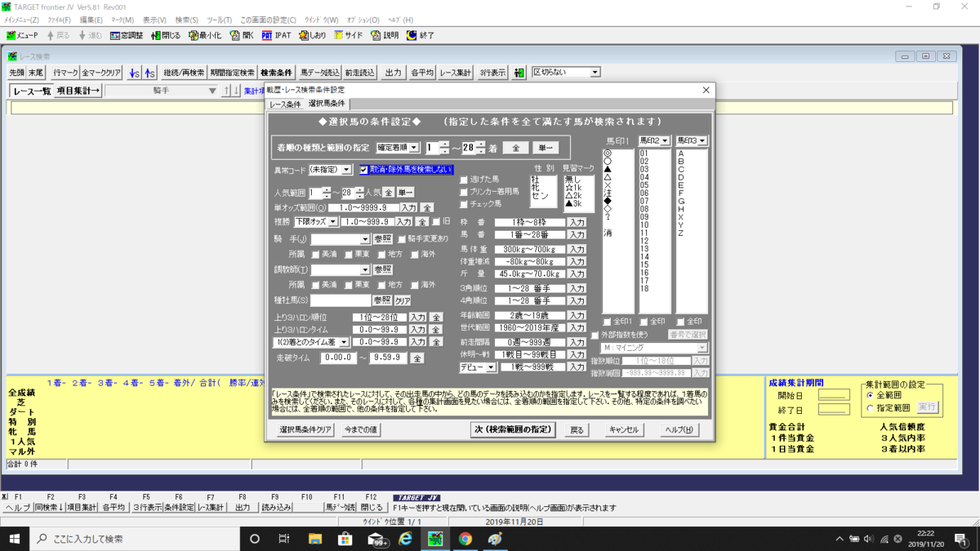Open ツール(T) menu
This screenshot has width=980, height=551.
coord(219,20)
